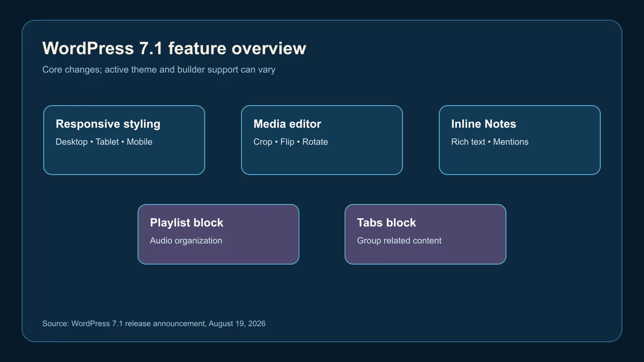Click the 'Crop • Flip • Rotate' text
Viewport: 644px width, 362px height.
coord(291,142)
